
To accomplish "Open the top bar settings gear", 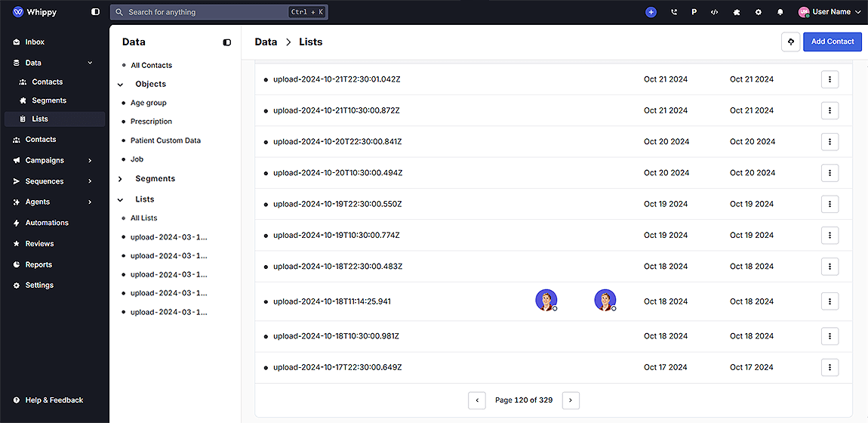I will click(x=759, y=11).
